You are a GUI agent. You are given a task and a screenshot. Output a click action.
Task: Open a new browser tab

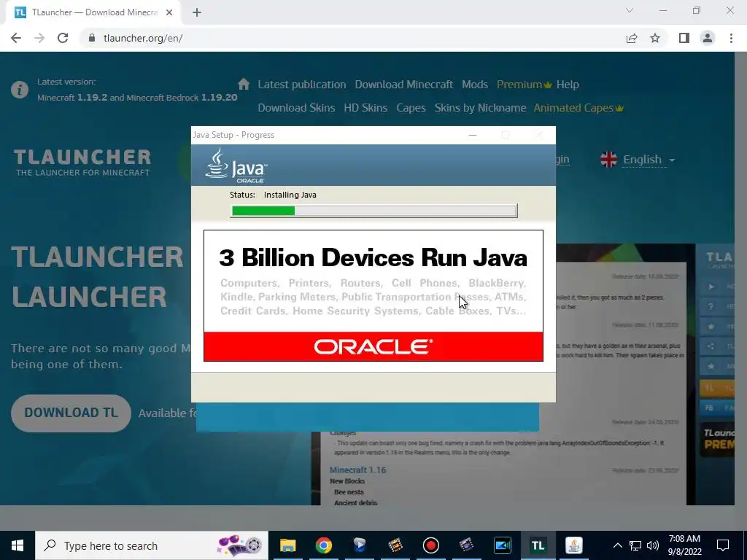coord(197,12)
